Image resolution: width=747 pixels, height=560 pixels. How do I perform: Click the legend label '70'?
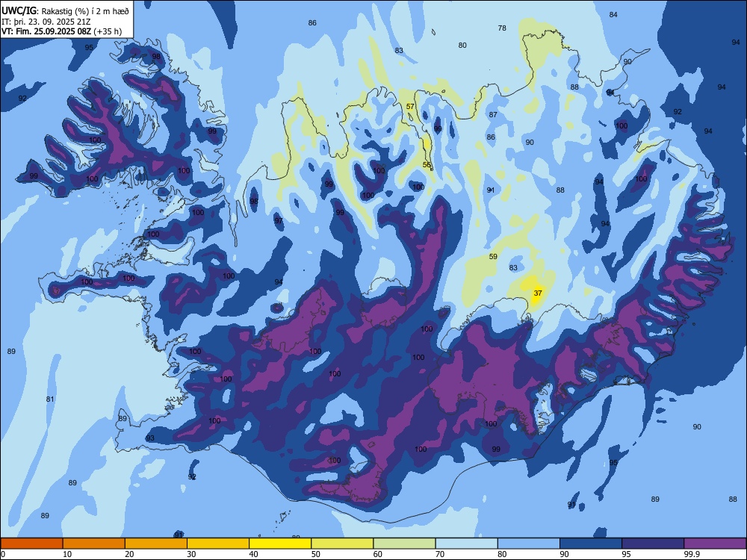[x=440, y=554]
